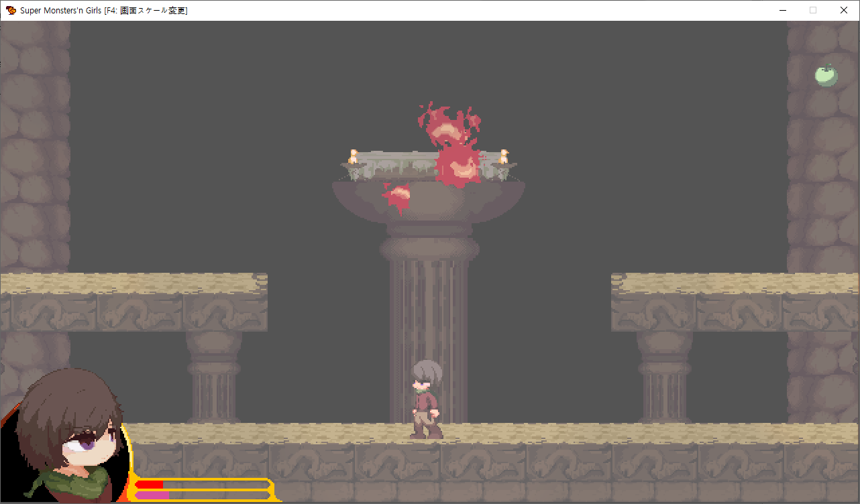
Task: Click the right candle on the altar
Action: 504,157
